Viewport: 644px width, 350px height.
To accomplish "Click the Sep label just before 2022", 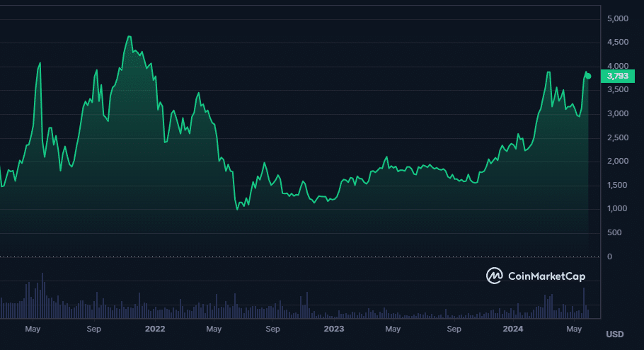I will tap(94, 329).
